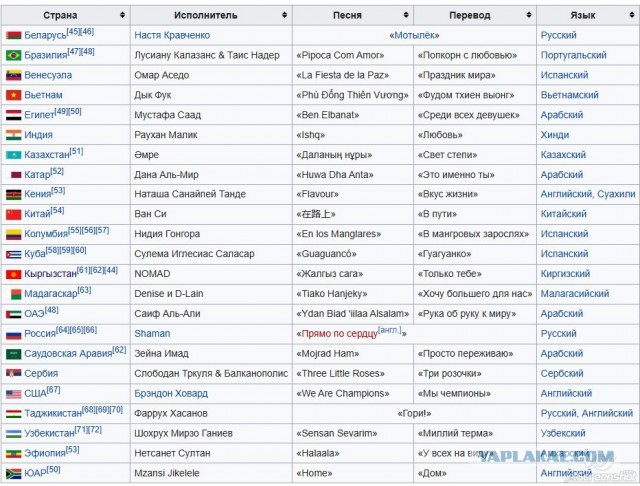This screenshot has width=640, height=486.
Task: Click the Vietnam flag icon
Action: click(13, 95)
